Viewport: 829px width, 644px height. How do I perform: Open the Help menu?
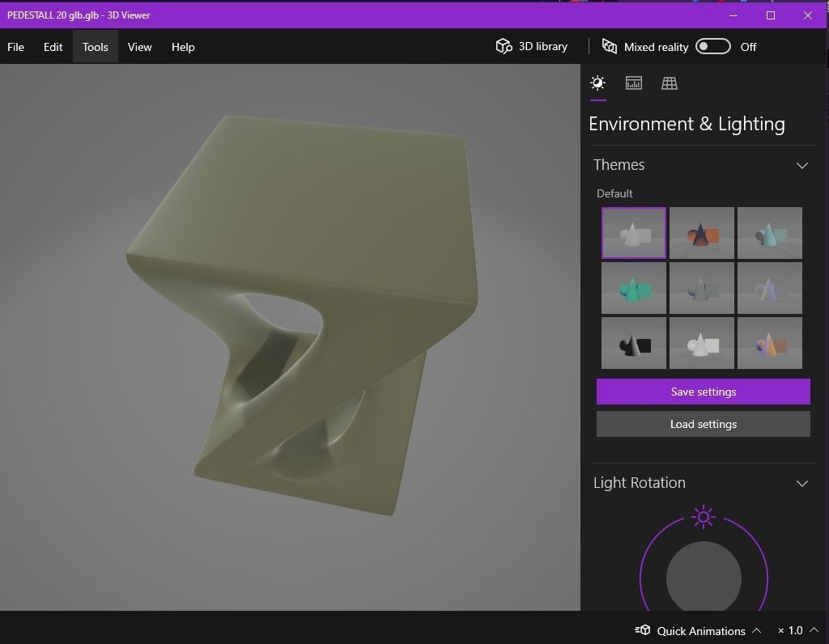[x=183, y=47]
